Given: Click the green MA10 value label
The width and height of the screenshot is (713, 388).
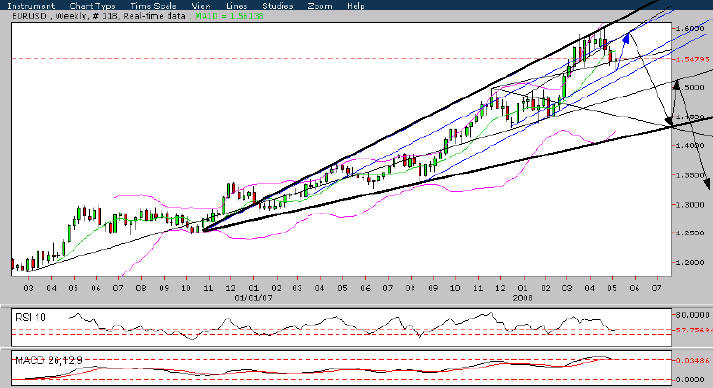Looking at the screenshot, I should (229, 16).
